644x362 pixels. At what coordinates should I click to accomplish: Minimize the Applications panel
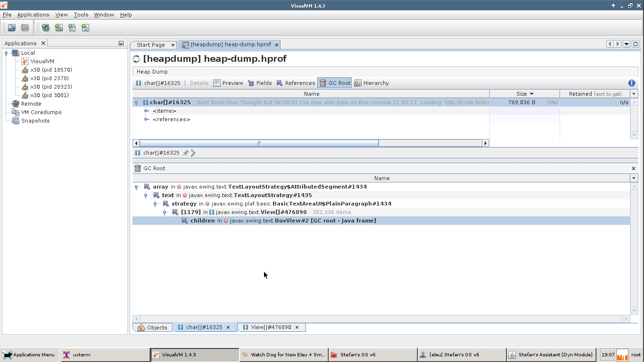[x=121, y=43]
